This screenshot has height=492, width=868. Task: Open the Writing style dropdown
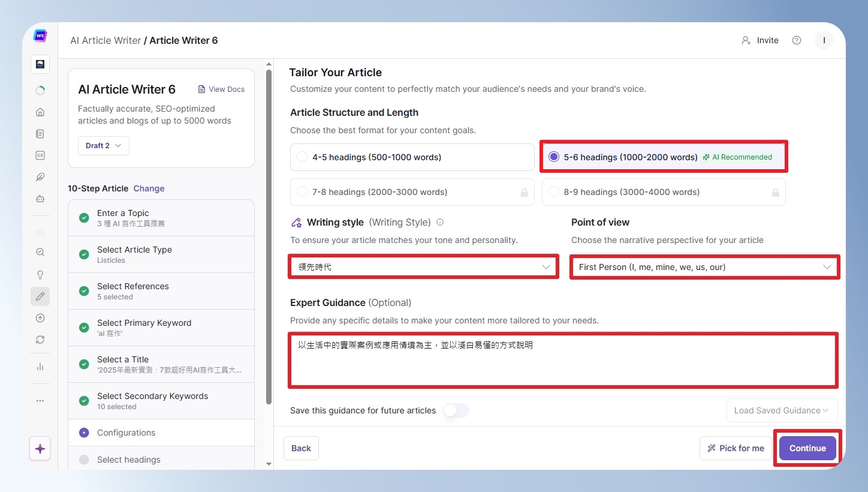(424, 267)
